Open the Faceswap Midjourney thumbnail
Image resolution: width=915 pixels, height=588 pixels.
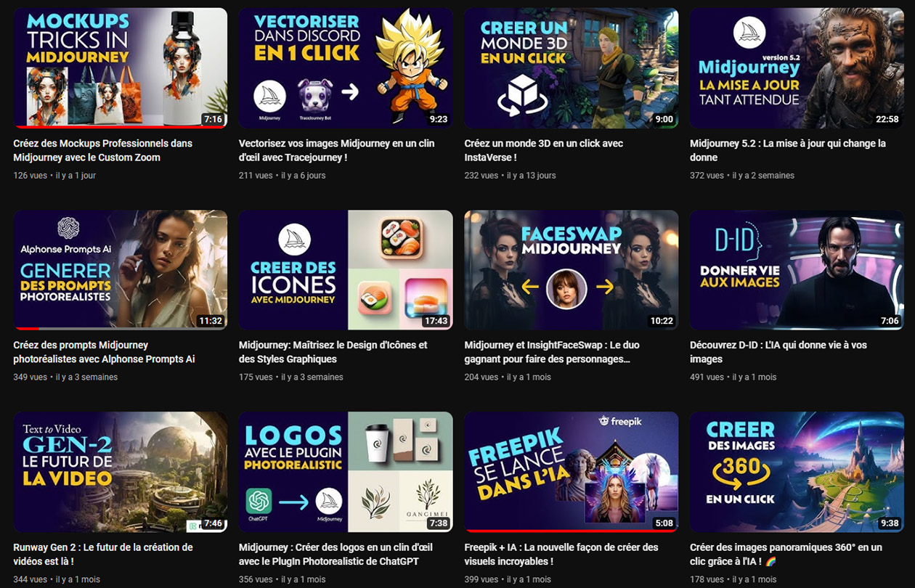click(x=572, y=270)
